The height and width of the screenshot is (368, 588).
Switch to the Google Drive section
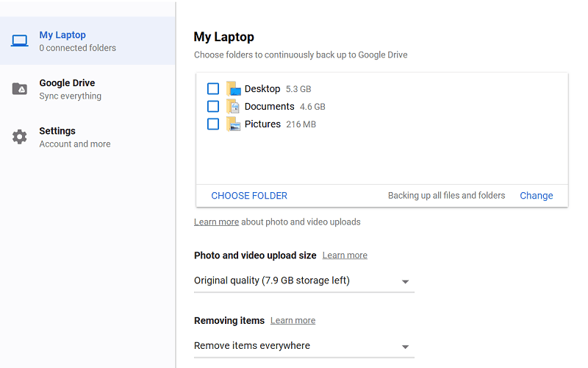click(x=87, y=89)
